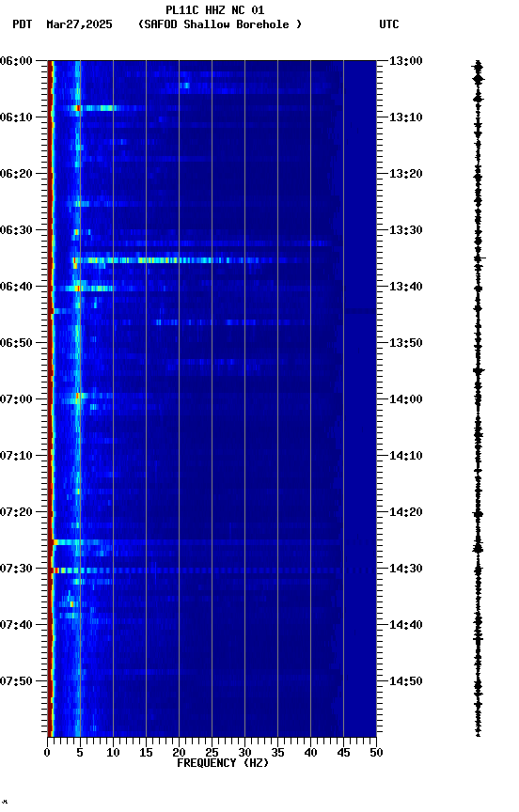Click the 13:40 UTC time label

point(406,287)
